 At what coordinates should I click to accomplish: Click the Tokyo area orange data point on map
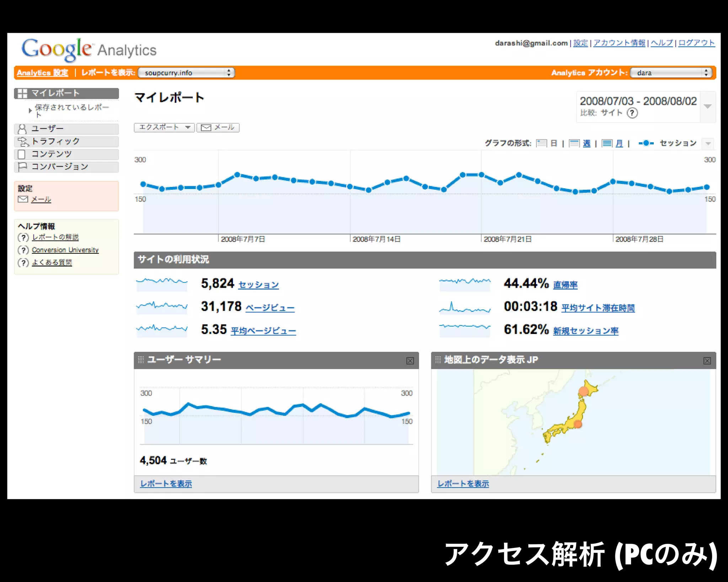578,424
